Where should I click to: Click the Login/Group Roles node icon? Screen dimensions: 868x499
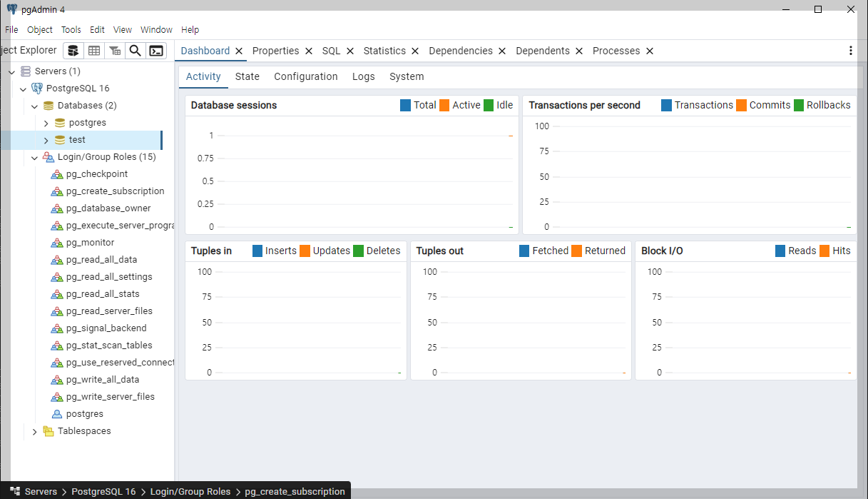(x=48, y=157)
